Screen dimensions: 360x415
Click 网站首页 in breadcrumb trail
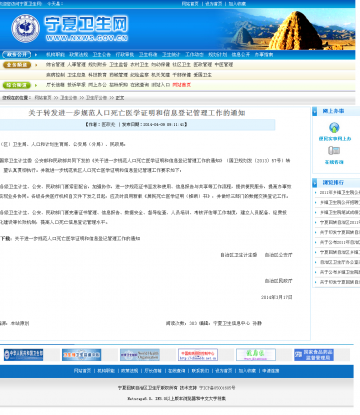(43, 98)
